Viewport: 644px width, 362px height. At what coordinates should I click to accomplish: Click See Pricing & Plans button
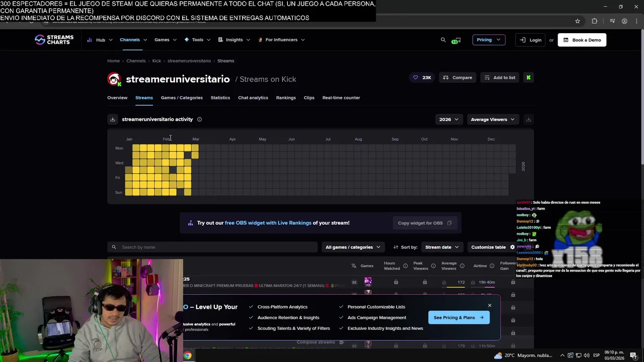(459, 317)
